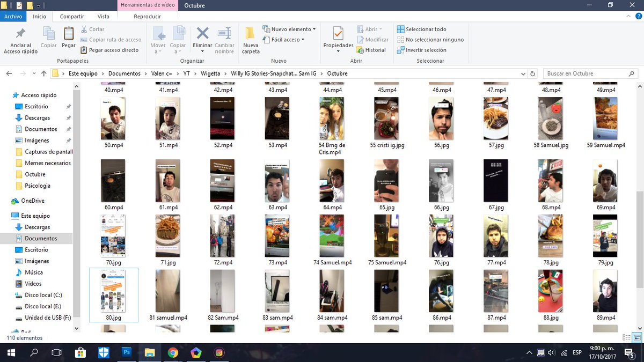
Task: Select the 50.mp4 video thumbnail
Action: pyautogui.click(x=113, y=119)
